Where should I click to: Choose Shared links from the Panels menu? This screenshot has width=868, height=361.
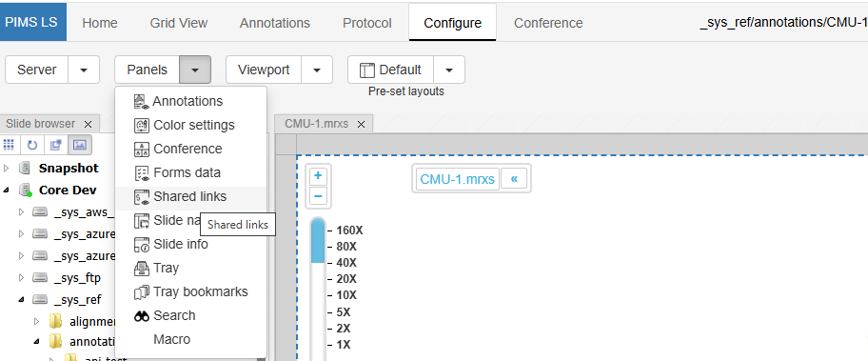click(x=191, y=196)
